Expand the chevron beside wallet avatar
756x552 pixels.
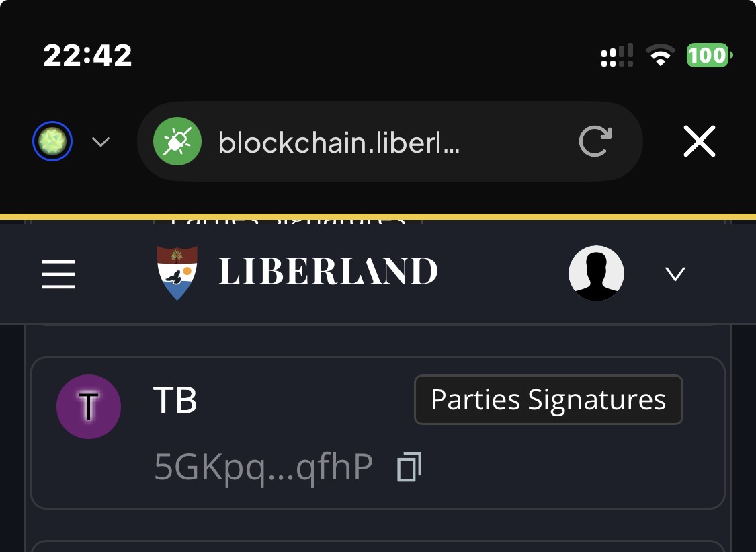click(x=101, y=142)
